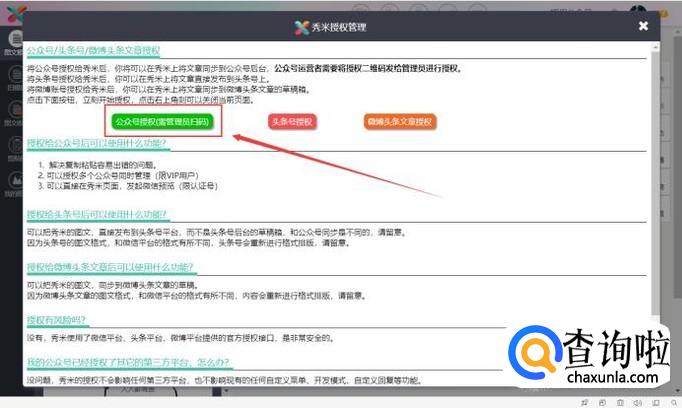This screenshot has height=408, width=682.
Task: Click line 将微博账号授权给秀米后 text
Action: [169, 89]
